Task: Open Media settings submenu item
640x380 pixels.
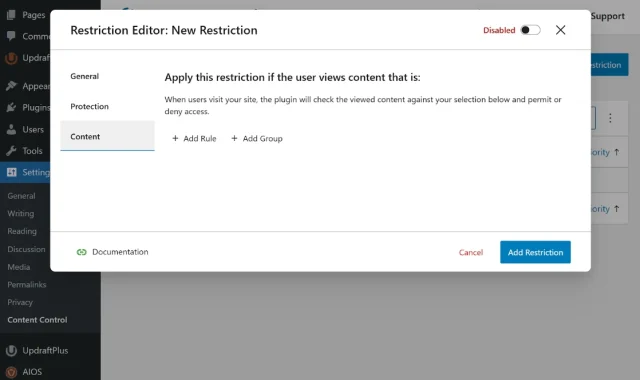Action: tap(18, 267)
